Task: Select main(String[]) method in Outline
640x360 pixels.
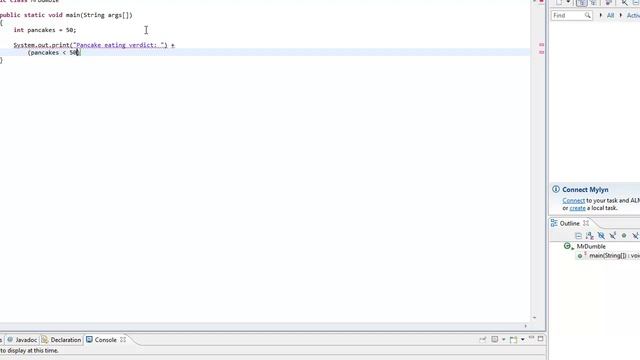Action: 614,256
